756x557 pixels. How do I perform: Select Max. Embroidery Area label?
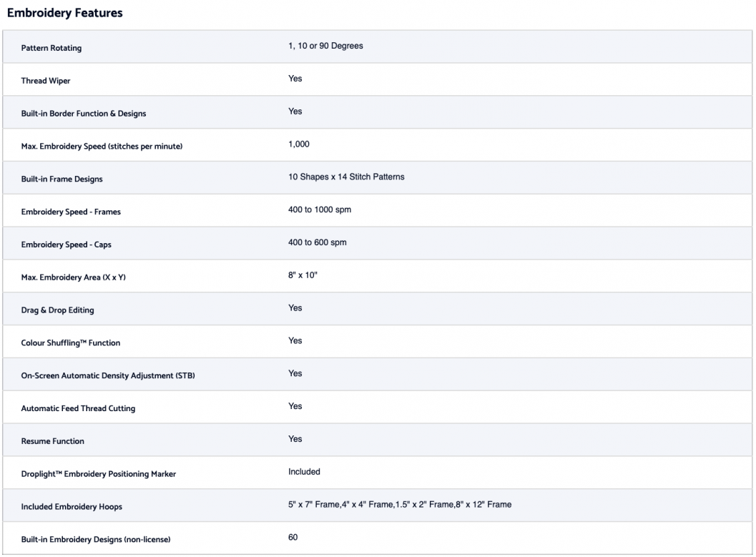click(73, 277)
